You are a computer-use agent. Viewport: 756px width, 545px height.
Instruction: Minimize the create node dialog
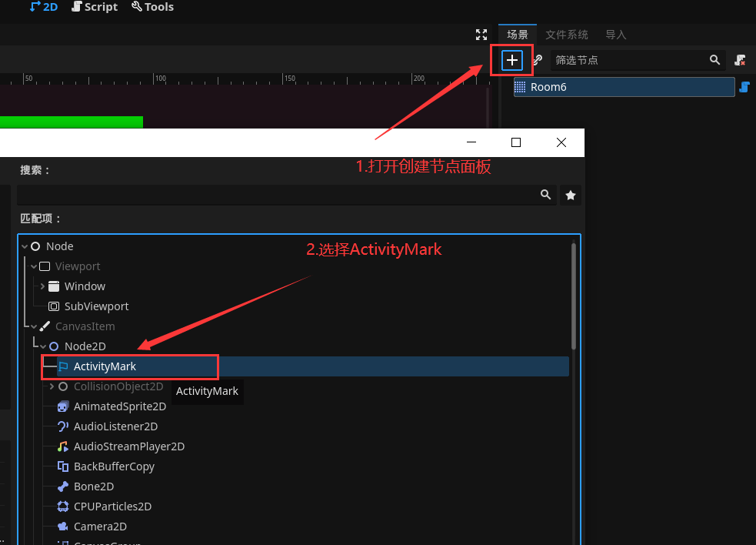(471, 142)
